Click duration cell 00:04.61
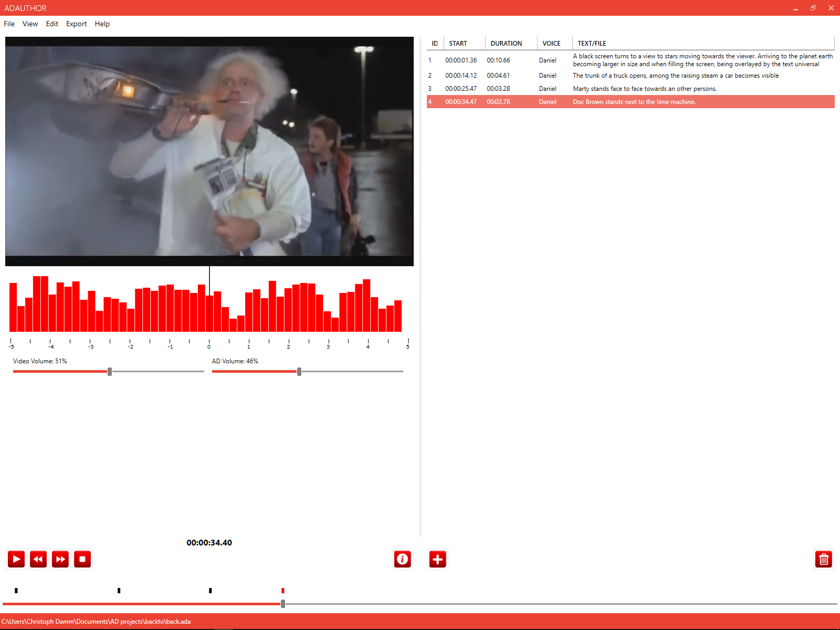 (498, 76)
